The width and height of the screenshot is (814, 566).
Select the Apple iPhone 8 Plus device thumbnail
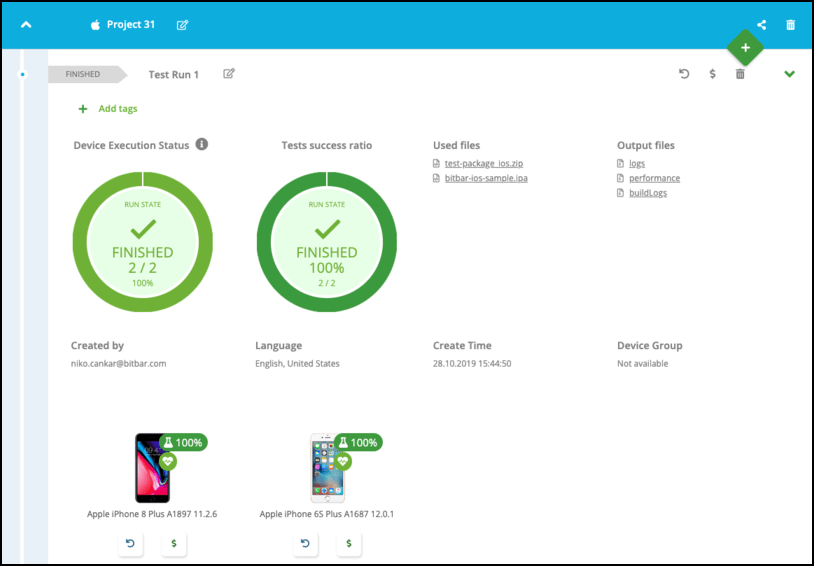[152, 468]
